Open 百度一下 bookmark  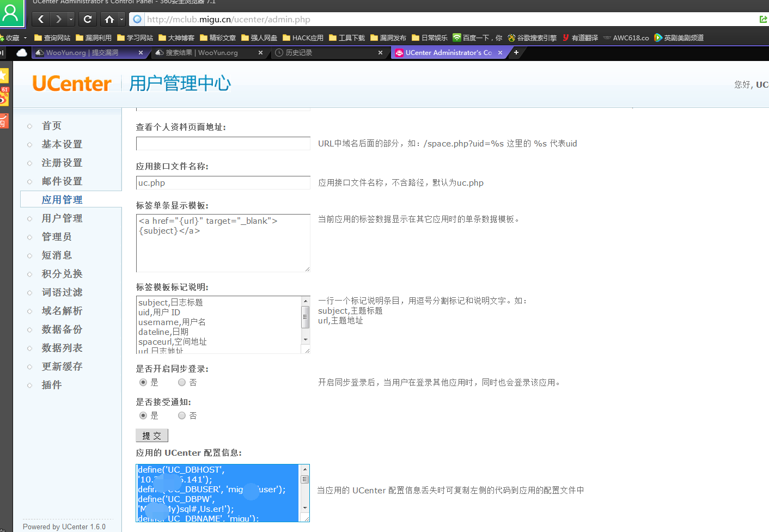coord(478,38)
